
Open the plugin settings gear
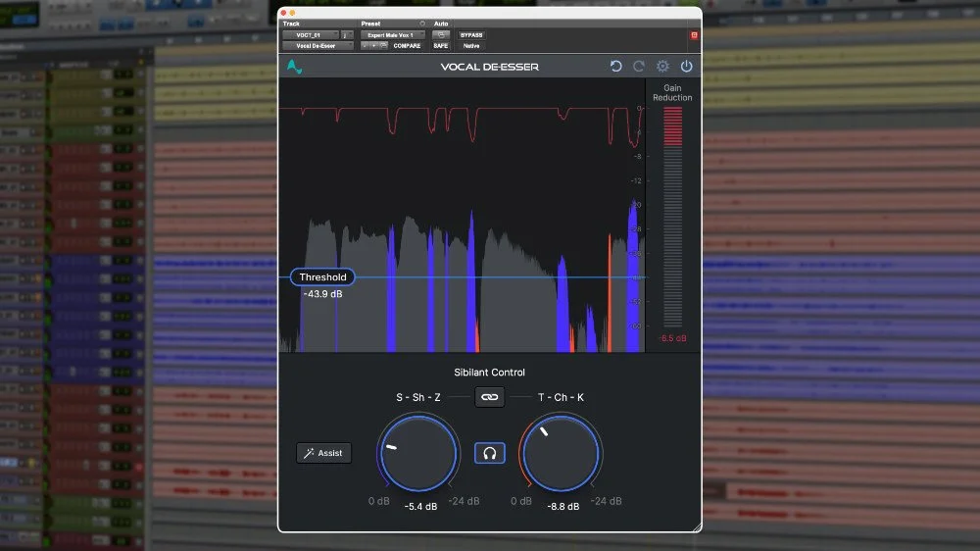662,67
